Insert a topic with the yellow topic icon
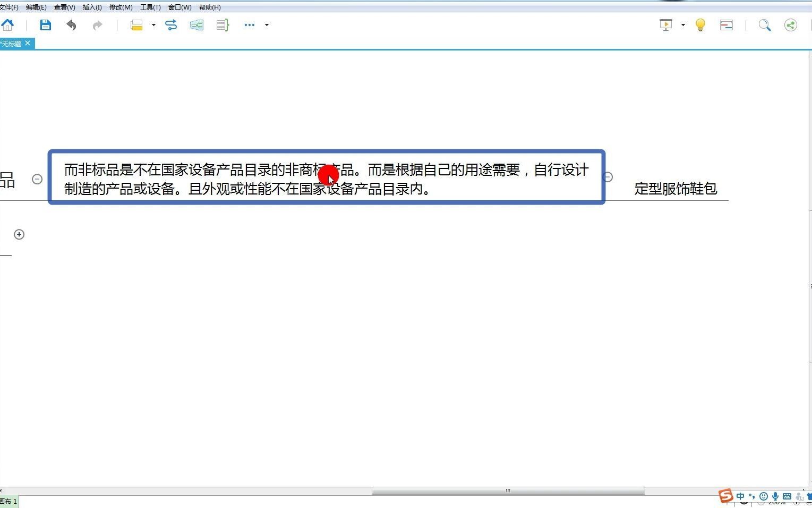Viewport: 812px width, 508px height. pos(136,25)
